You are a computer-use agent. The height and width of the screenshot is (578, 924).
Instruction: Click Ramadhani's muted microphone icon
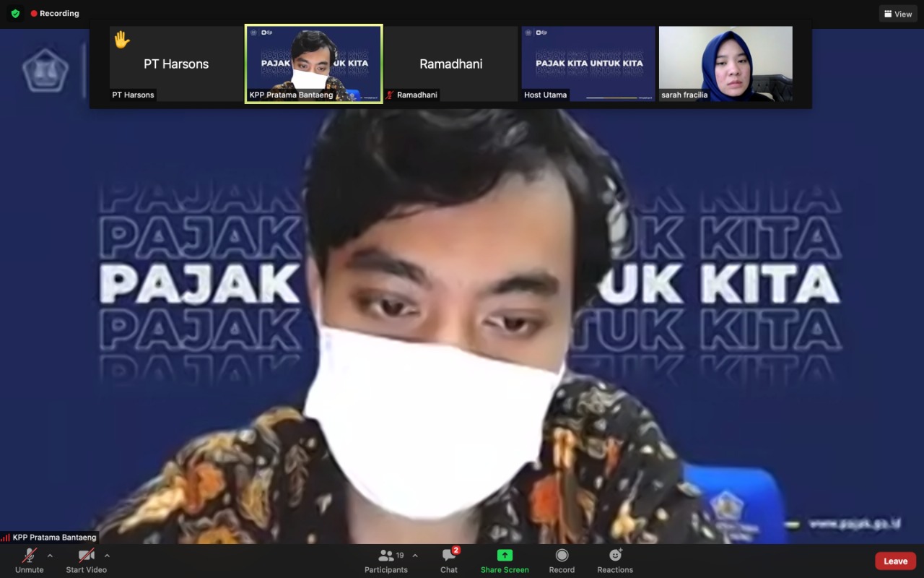pos(390,95)
